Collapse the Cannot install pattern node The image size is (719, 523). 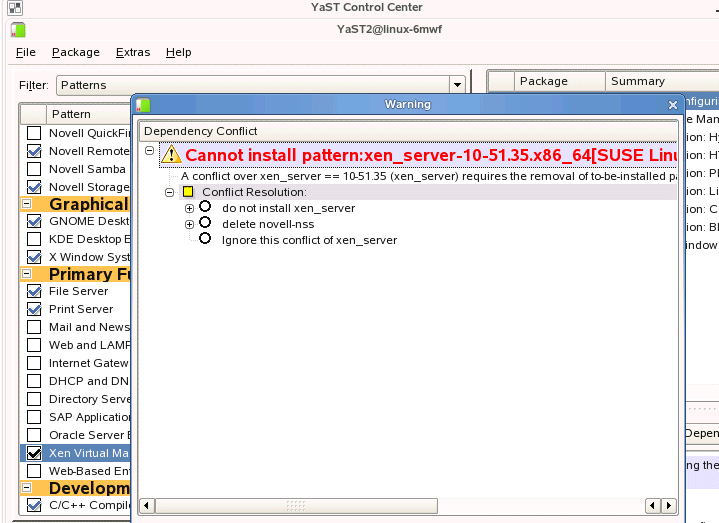[149, 150]
